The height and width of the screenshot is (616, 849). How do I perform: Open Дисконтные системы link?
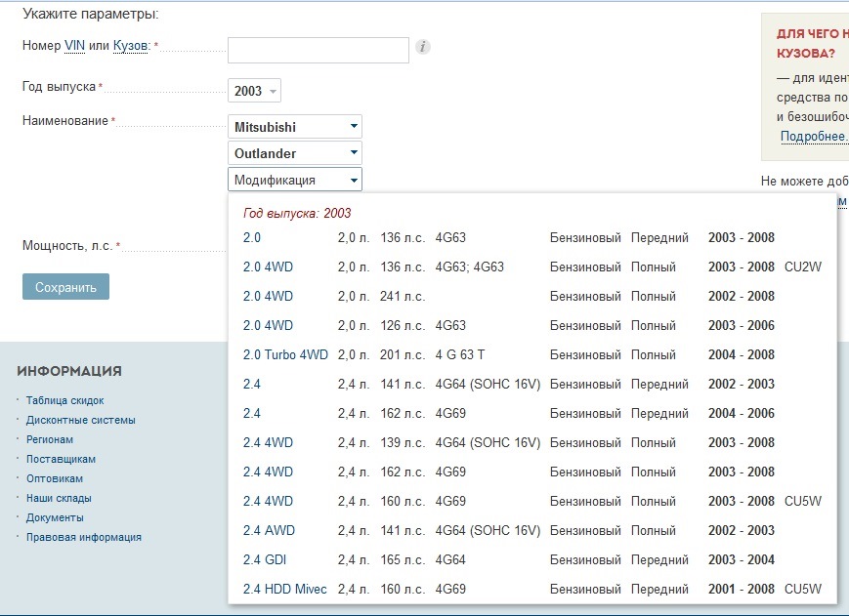81,420
